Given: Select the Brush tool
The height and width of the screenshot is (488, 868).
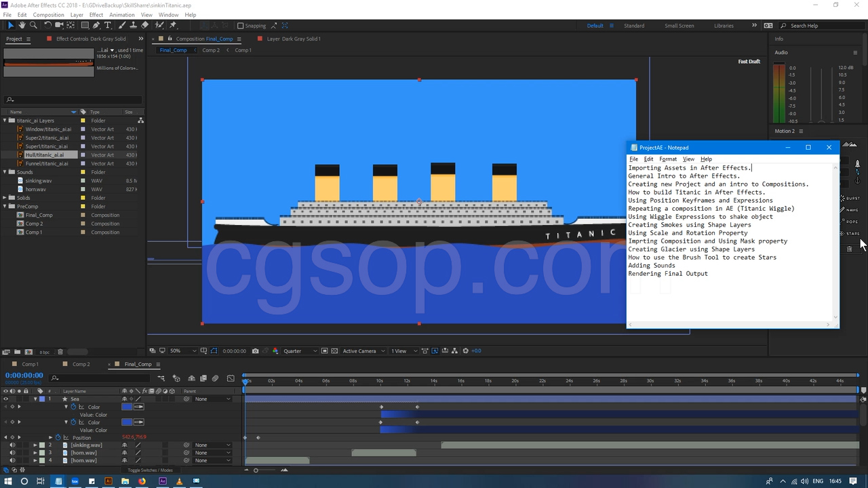Looking at the screenshot, I should [x=122, y=26].
